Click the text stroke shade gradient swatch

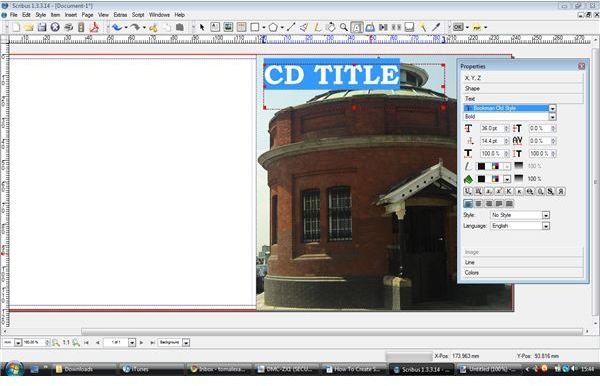[518, 166]
